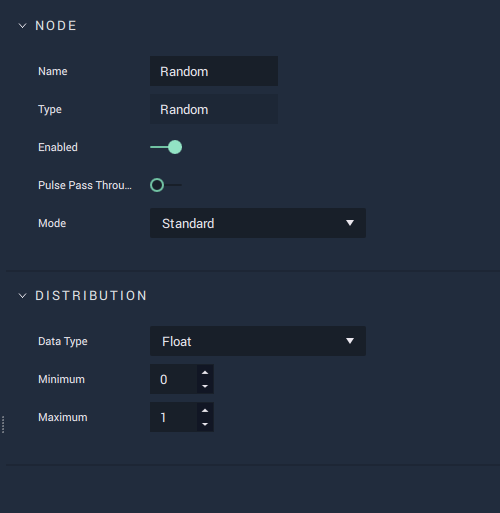Turn on Pulse Pass Through toggle
The height and width of the screenshot is (513, 500).
pyautogui.click(x=166, y=185)
